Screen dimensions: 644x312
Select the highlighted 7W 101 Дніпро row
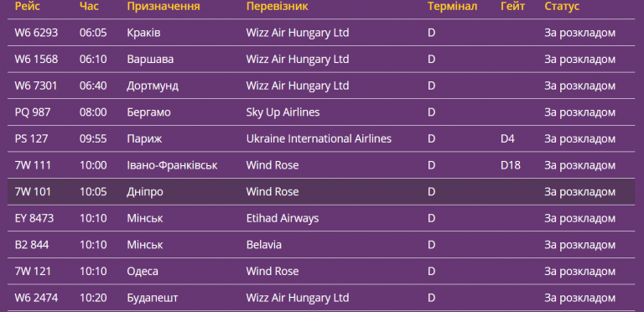tap(321, 192)
